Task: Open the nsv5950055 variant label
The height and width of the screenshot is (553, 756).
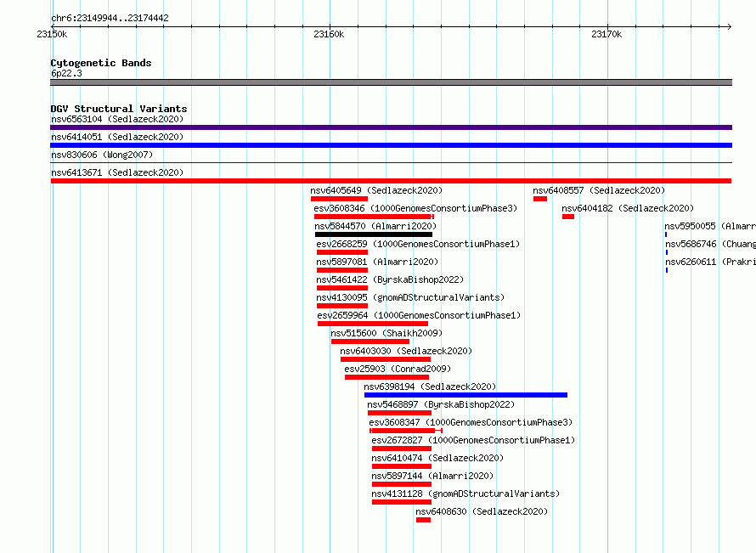Action: point(710,226)
